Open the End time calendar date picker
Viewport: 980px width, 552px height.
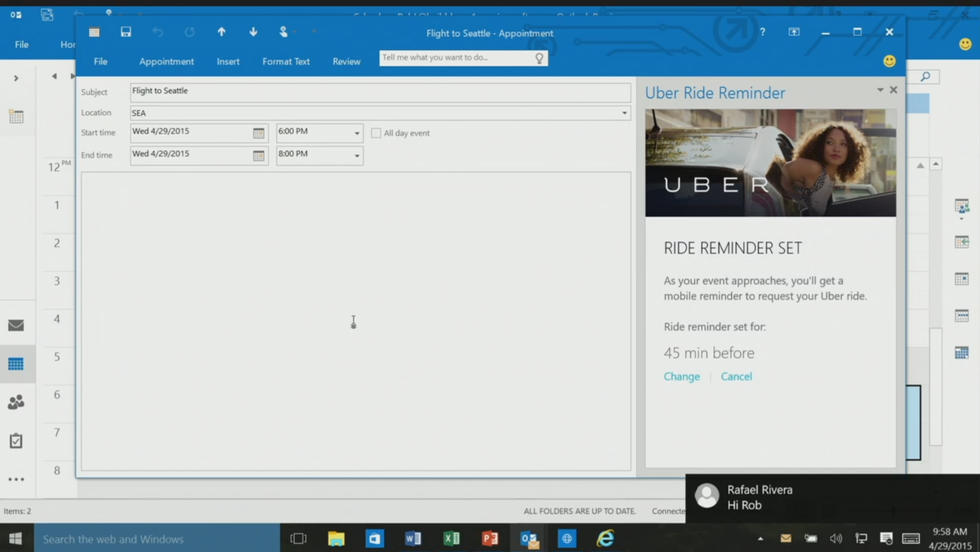point(259,155)
